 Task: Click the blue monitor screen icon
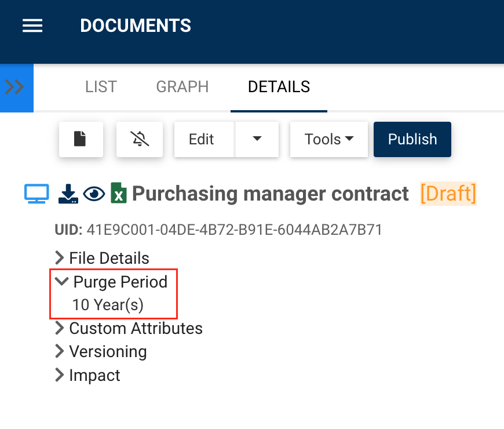click(36, 194)
